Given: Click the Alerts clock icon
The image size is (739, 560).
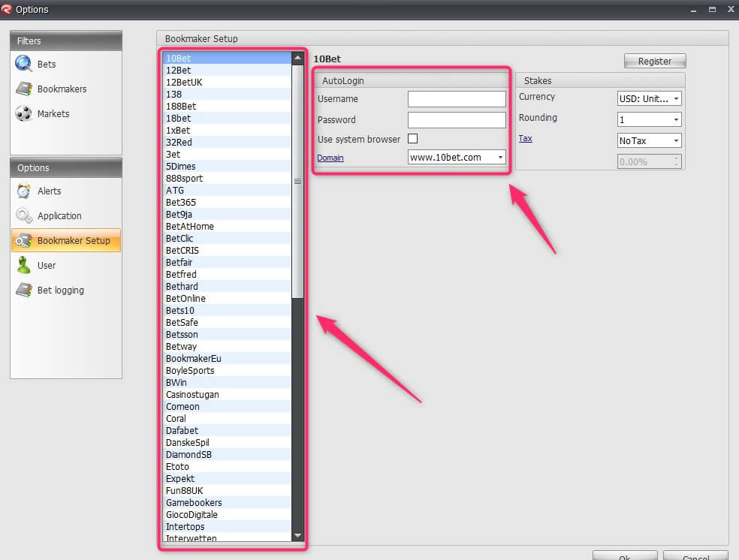Looking at the screenshot, I should click(23, 191).
